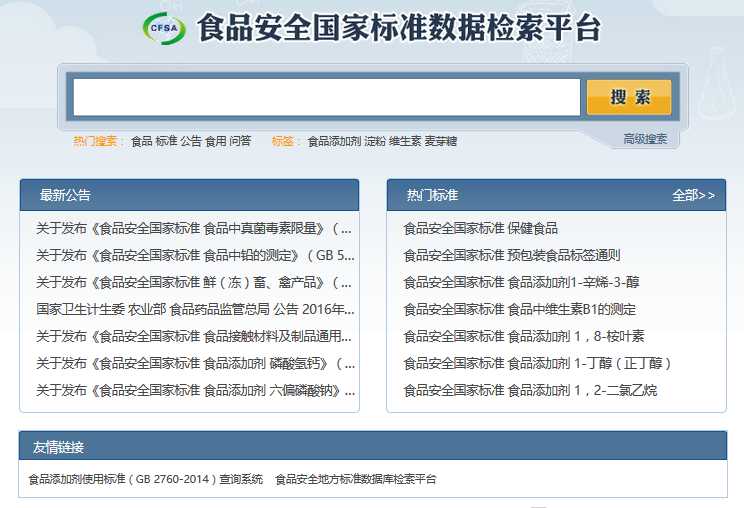Open 全部>> link in 热门标准 header
Screen dimensions: 744x508
(693, 195)
